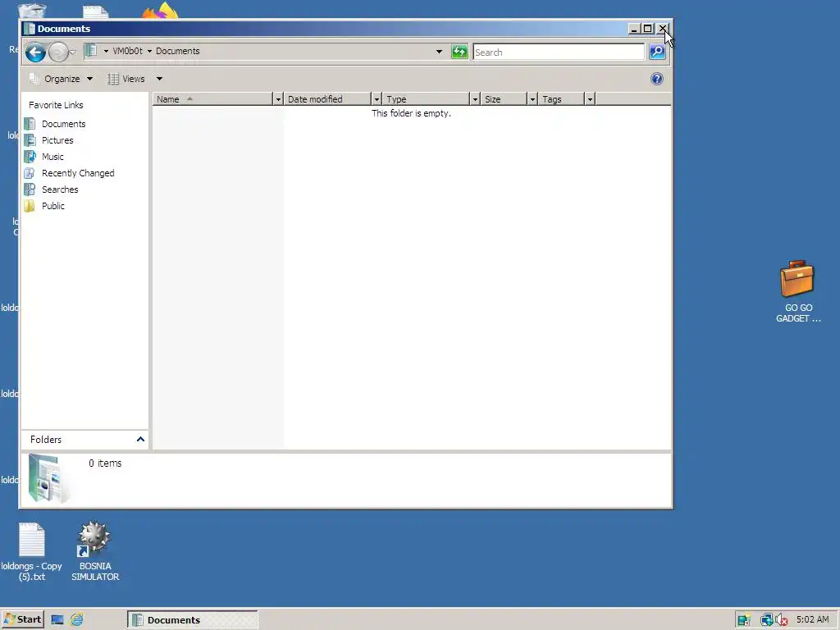840x630 pixels.
Task: Close the Documents window
Action: [662, 29]
